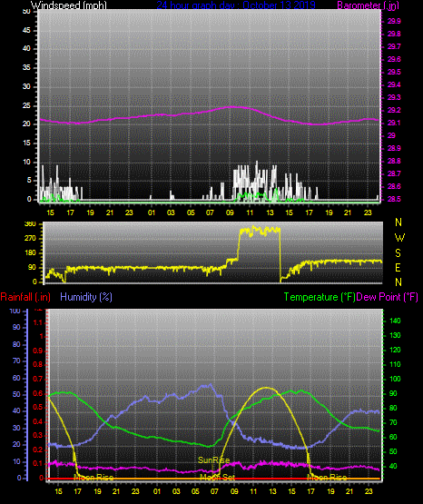The image size is (423, 504).
Task: Click the "0.7" rainfall axis value
Action: pyautogui.click(x=38, y=379)
